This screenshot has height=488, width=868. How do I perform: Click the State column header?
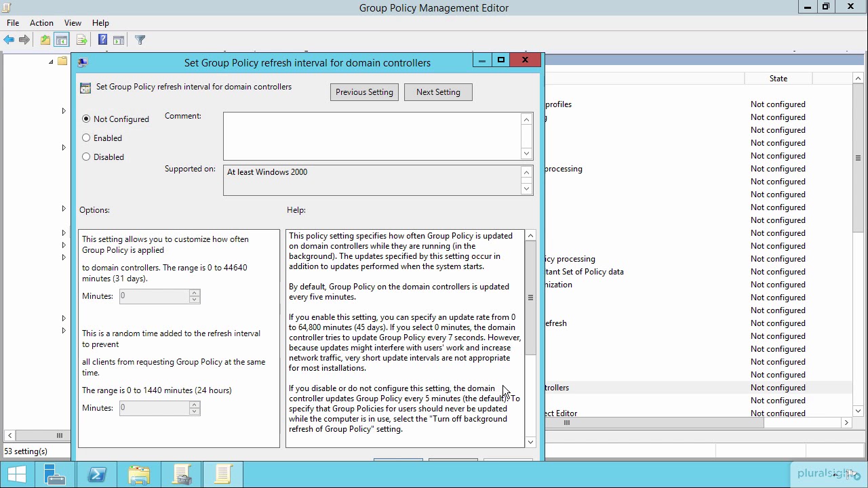pos(778,79)
